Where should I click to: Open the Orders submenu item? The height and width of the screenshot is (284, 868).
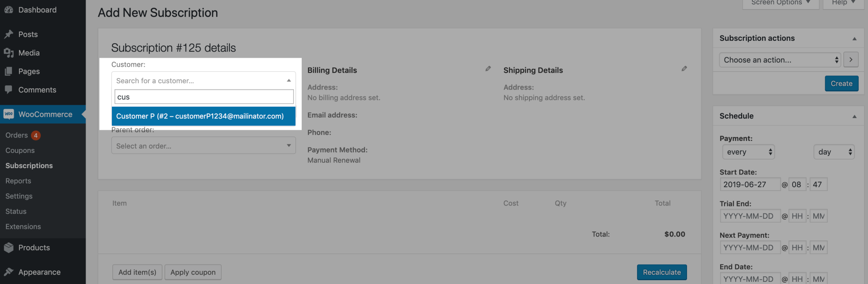point(17,135)
